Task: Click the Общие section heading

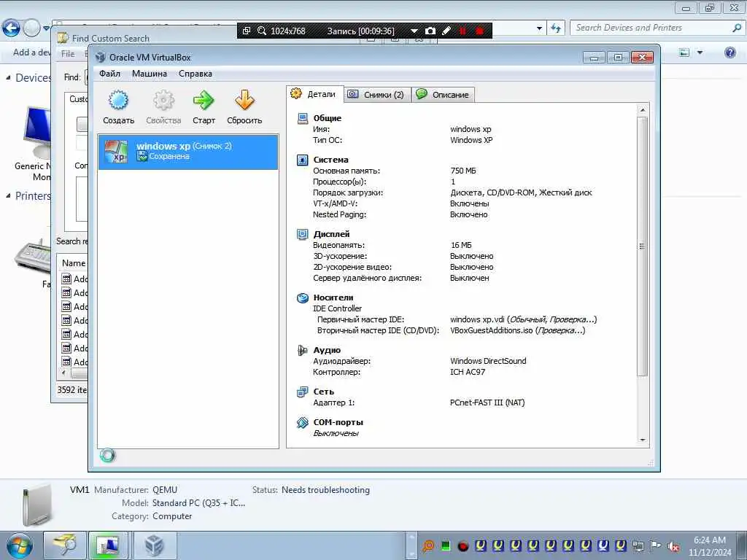Action: tap(328, 118)
